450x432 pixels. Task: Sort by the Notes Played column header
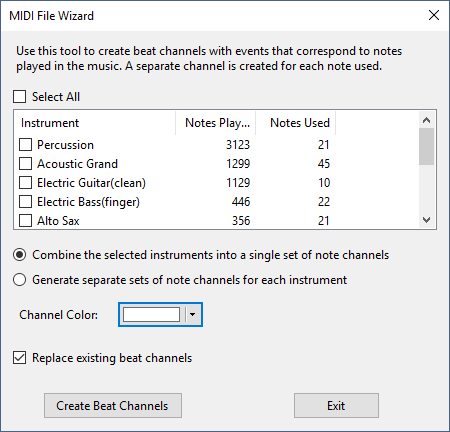pos(216,123)
